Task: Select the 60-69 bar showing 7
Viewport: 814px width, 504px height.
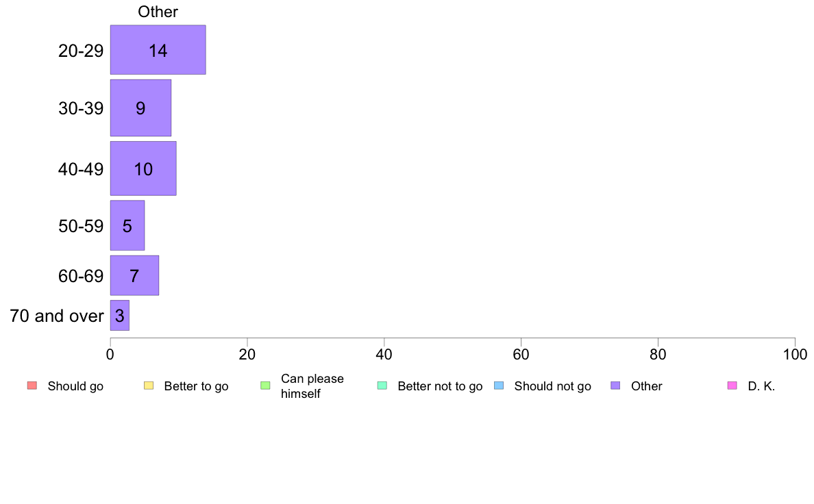Action: [x=134, y=275]
